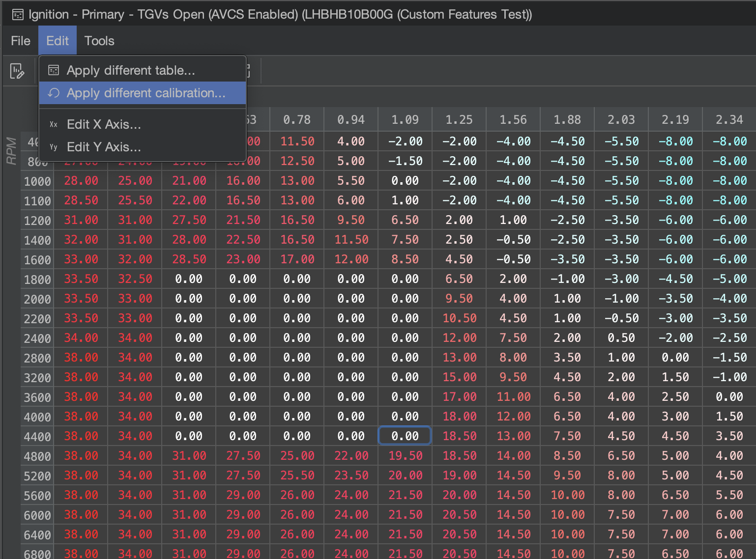Select the 2.03 column header
Screen dimensions: 756x559
pyautogui.click(x=621, y=119)
